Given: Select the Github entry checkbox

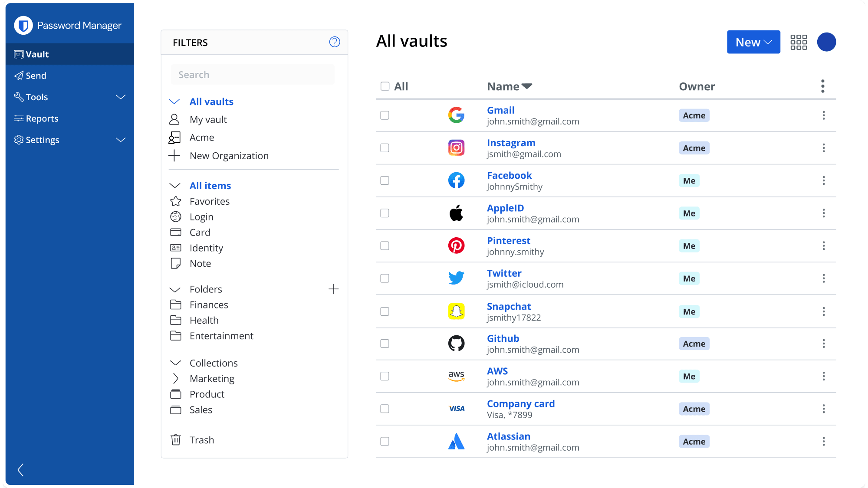Looking at the screenshot, I should pos(385,344).
